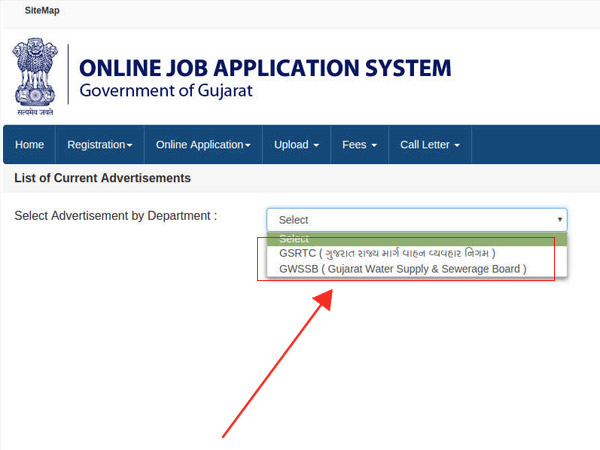This screenshot has height=450, width=600.
Task: Go to the Home menu item
Action: (29, 145)
